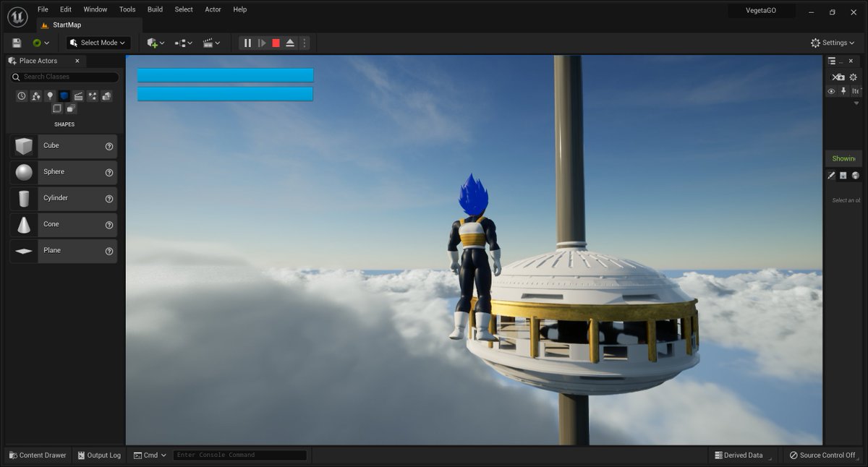
Task: Show recently placed actors category
Action: tap(22, 95)
